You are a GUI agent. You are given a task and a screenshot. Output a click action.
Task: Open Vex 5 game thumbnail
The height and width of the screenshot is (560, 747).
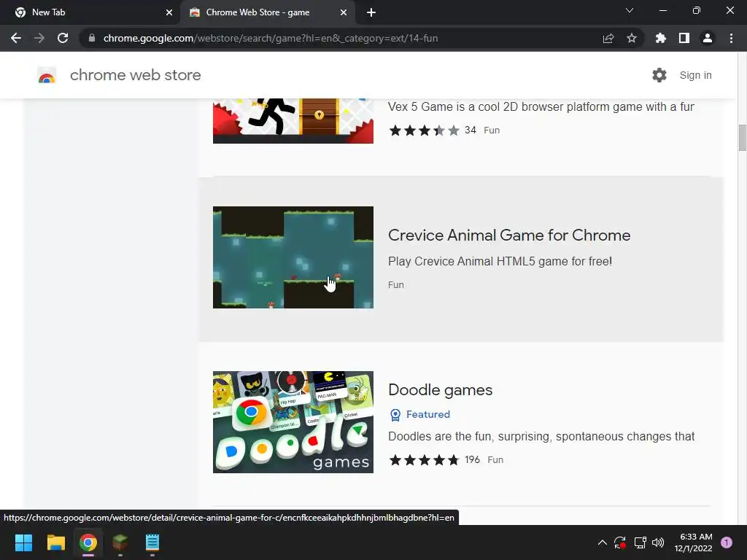pyautogui.click(x=293, y=121)
